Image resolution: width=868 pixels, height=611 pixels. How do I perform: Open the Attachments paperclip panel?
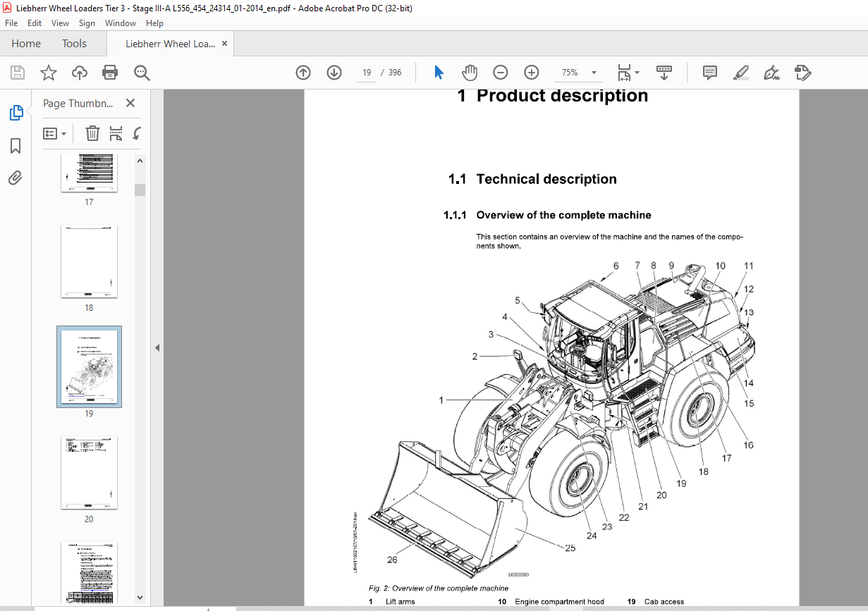pyautogui.click(x=16, y=178)
